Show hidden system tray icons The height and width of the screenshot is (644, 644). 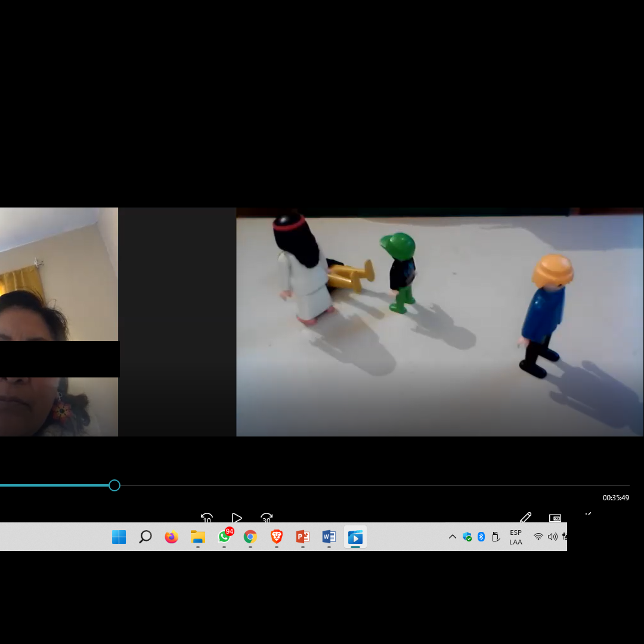tap(453, 537)
